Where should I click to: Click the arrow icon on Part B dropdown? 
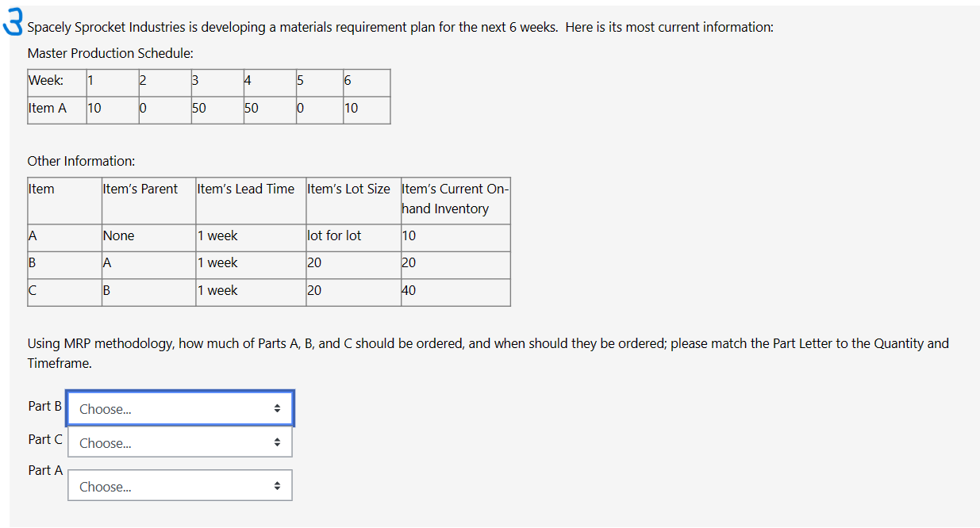[277, 407]
